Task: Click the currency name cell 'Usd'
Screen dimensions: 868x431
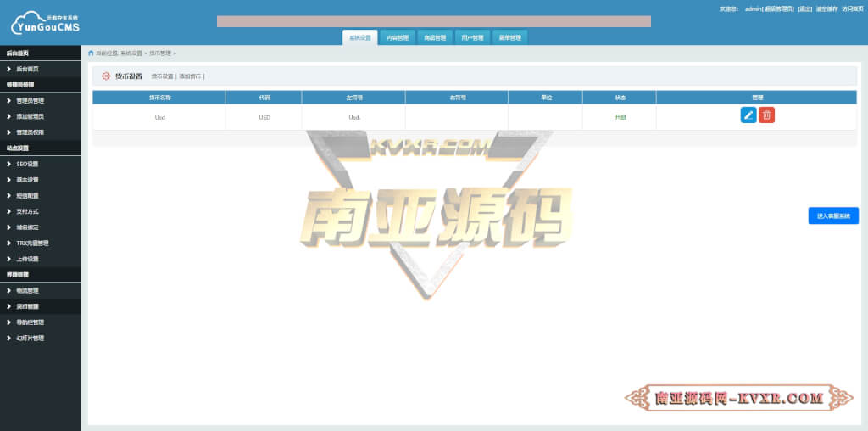Action: coord(159,117)
